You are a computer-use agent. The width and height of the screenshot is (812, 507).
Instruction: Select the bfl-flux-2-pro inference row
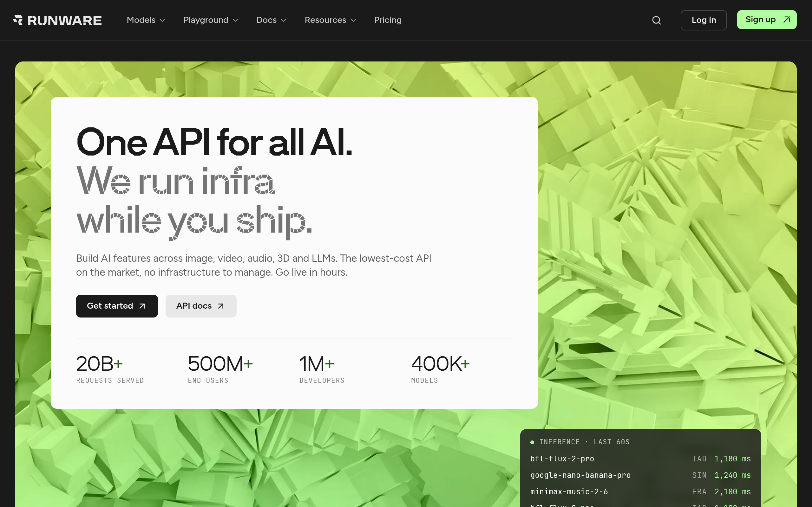click(x=640, y=459)
